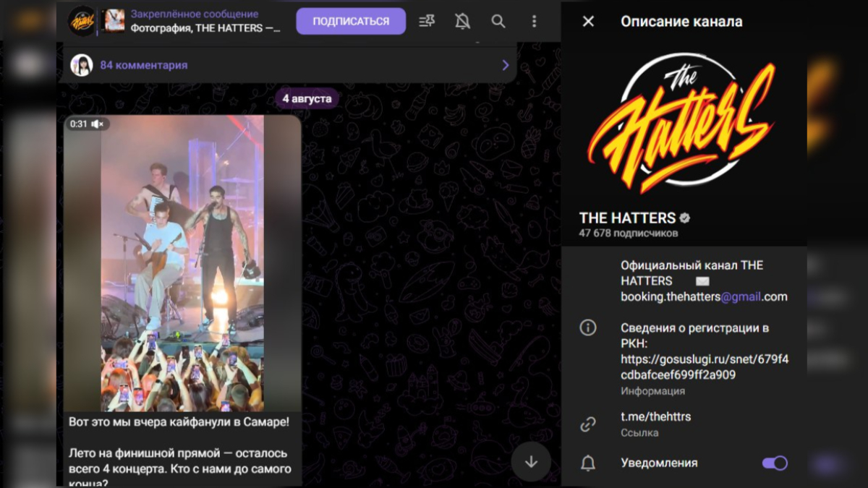Screen dimensions: 868x488
Task: Open the pinned messages list icon
Action: [427, 22]
